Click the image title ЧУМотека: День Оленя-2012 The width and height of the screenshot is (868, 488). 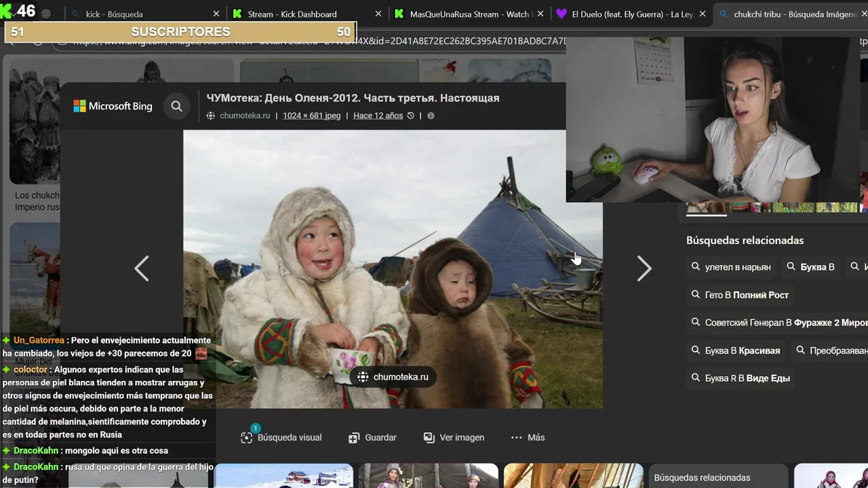tap(353, 98)
